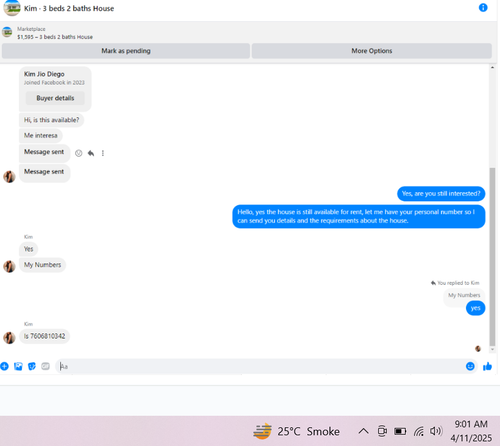Viewport: 500px width, 446px height.
Task: Open More Options button
Action: tap(372, 51)
